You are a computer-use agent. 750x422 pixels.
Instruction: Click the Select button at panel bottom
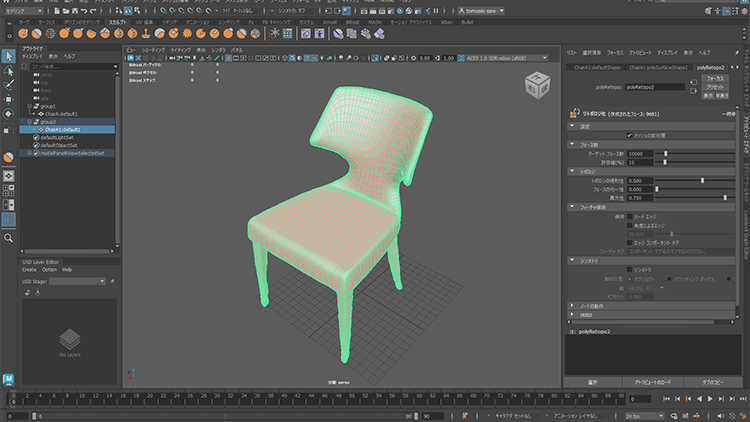pyautogui.click(x=593, y=382)
